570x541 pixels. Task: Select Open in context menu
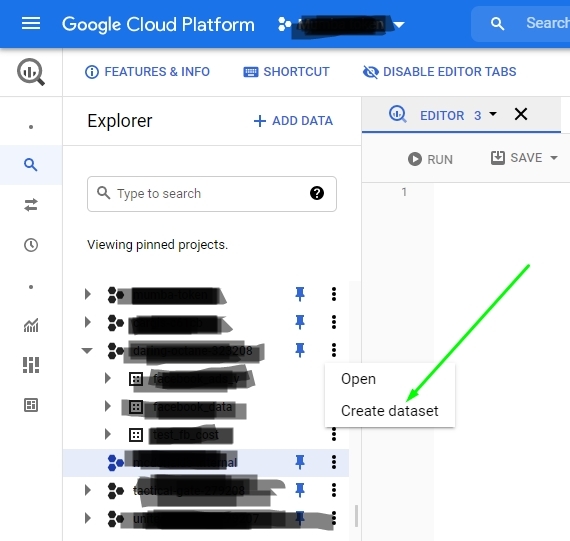tap(358, 379)
